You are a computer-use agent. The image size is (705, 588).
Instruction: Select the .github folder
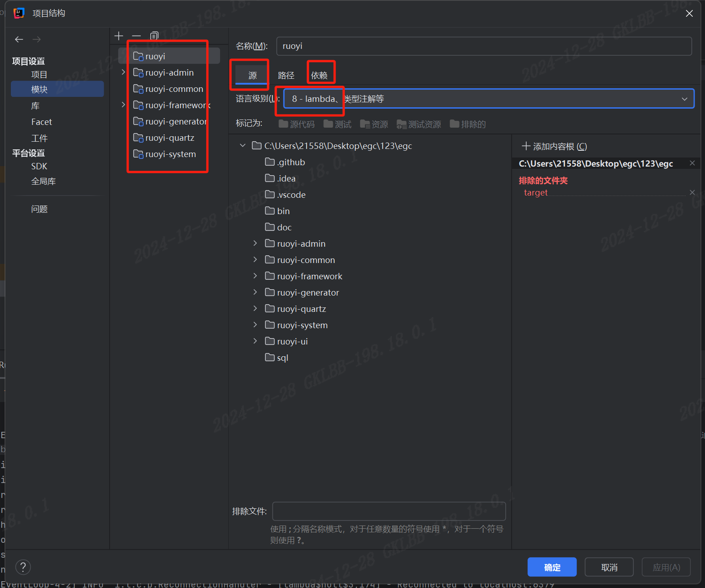click(285, 162)
